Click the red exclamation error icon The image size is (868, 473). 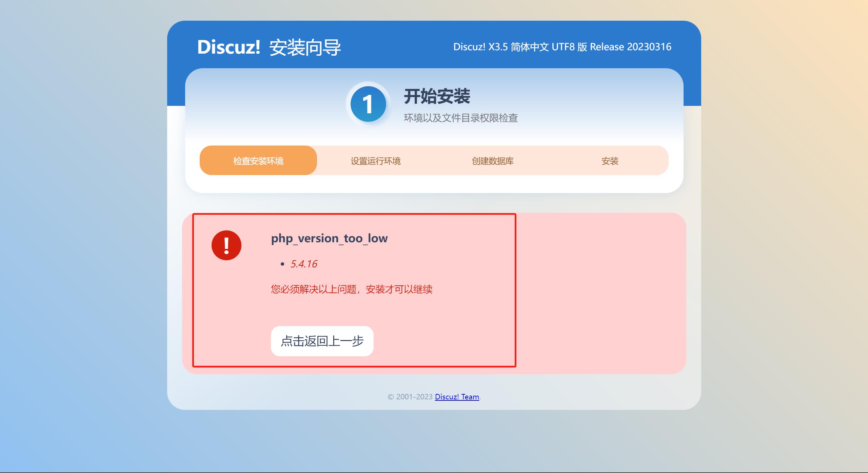(226, 245)
